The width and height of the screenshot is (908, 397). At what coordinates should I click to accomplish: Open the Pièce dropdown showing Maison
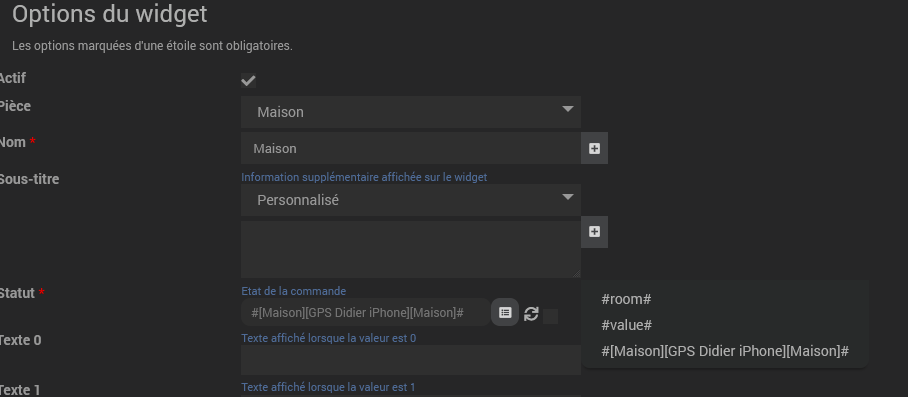[411, 112]
